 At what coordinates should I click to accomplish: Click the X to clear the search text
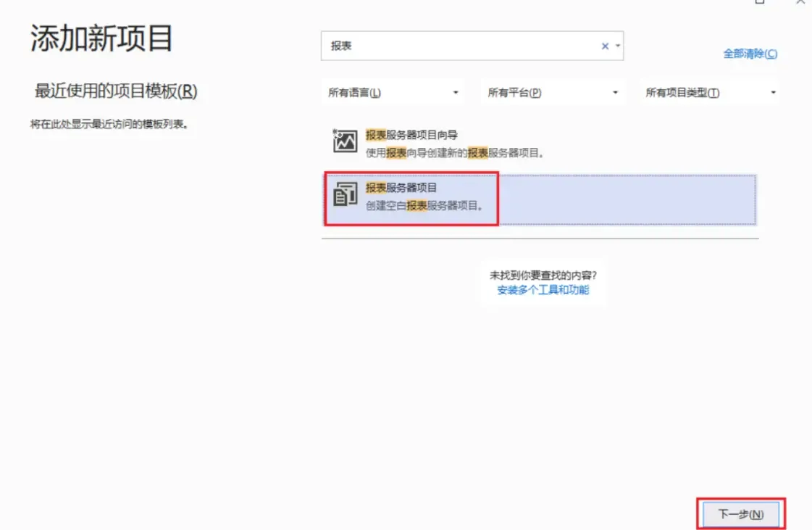(x=606, y=45)
